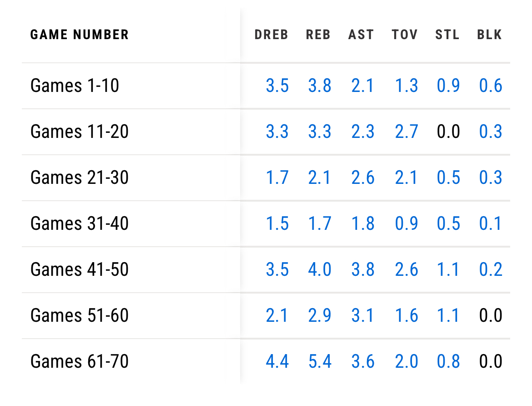Image resolution: width=532 pixels, height=406 pixels.
Task: Click Games 11-20 AST value 2.3
Action: tap(363, 132)
